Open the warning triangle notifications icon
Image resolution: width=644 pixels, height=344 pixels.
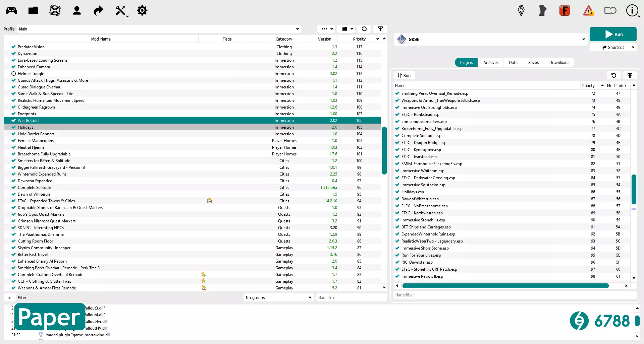pyautogui.click(x=588, y=10)
